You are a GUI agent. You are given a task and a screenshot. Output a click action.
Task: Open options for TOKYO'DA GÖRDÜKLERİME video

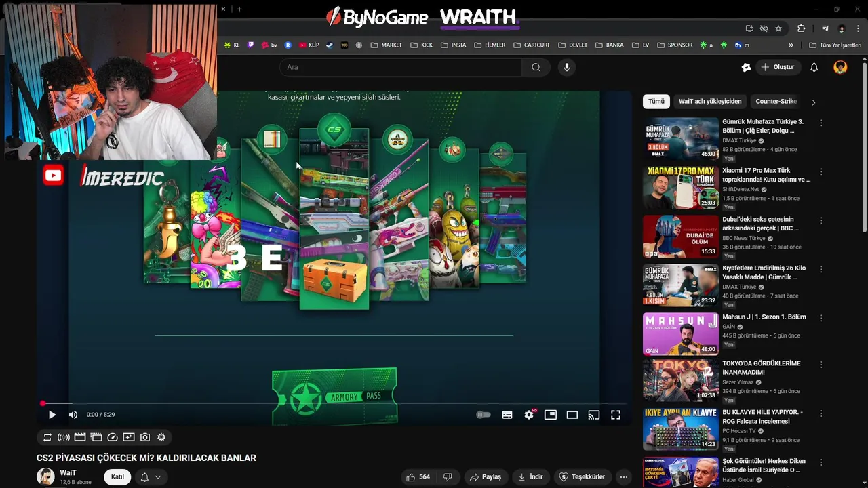[x=821, y=365]
